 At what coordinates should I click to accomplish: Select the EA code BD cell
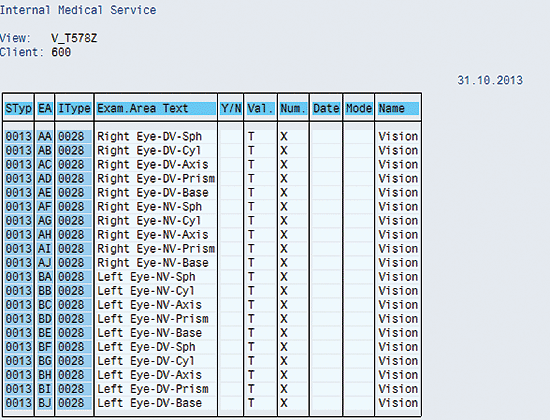coord(45,319)
